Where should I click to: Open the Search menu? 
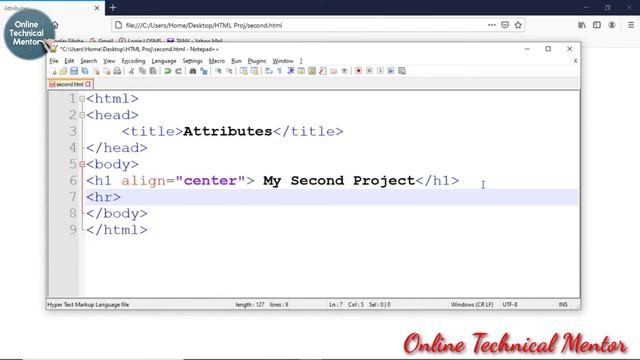click(89, 61)
